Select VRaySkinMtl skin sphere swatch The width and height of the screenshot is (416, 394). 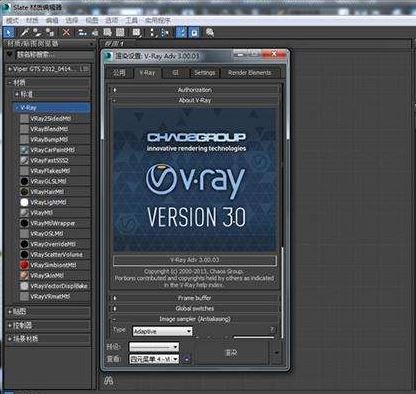tap(24, 276)
